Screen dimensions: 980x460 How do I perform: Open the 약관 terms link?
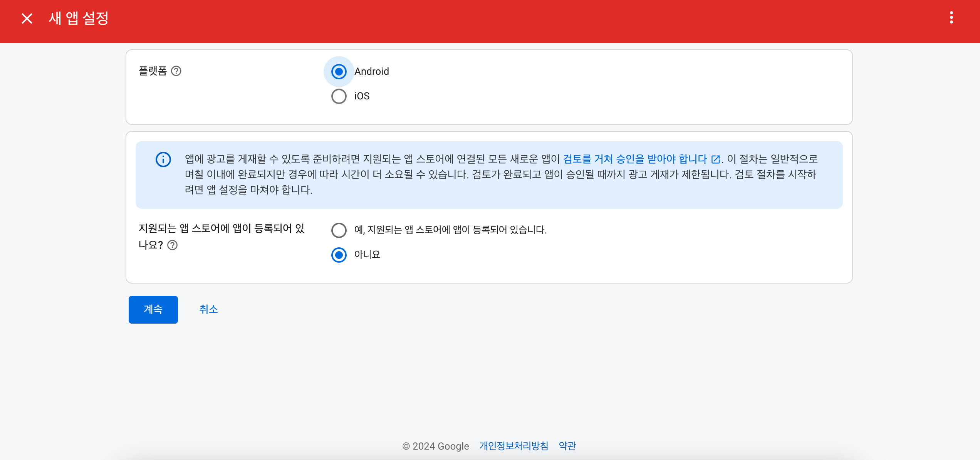pos(567,446)
